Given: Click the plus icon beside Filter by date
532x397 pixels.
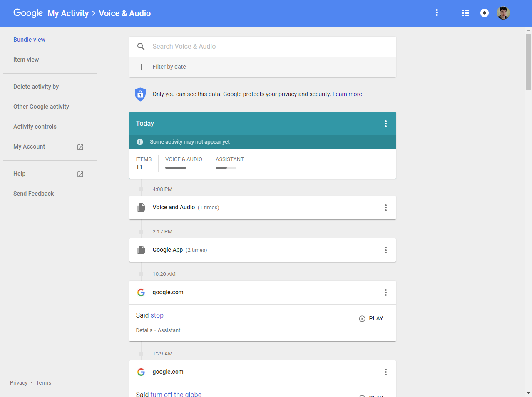Looking at the screenshot, I should pyautogui.click(x=141, y=67).
